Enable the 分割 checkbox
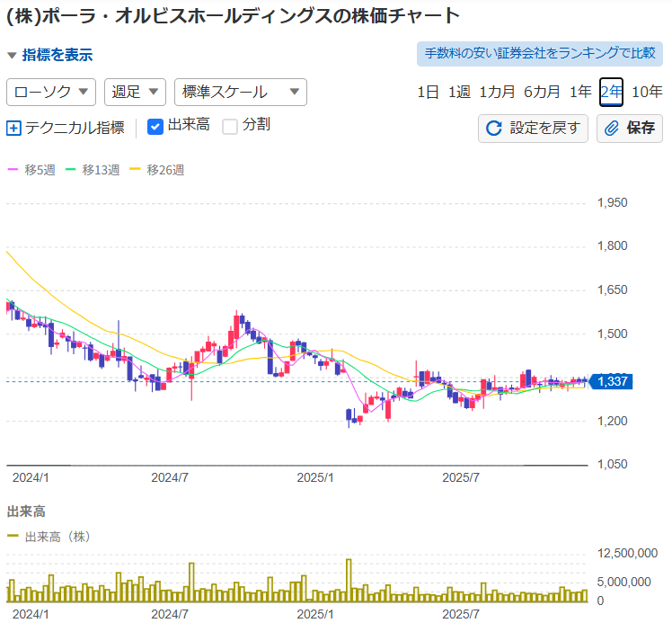 pyautogui.click(x=230, y=126)
